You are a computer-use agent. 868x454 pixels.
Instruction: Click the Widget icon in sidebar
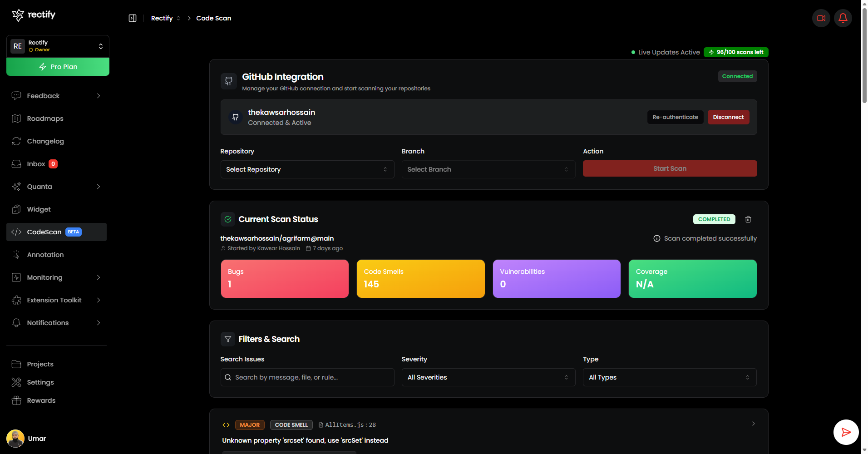[x=16, y=209]
